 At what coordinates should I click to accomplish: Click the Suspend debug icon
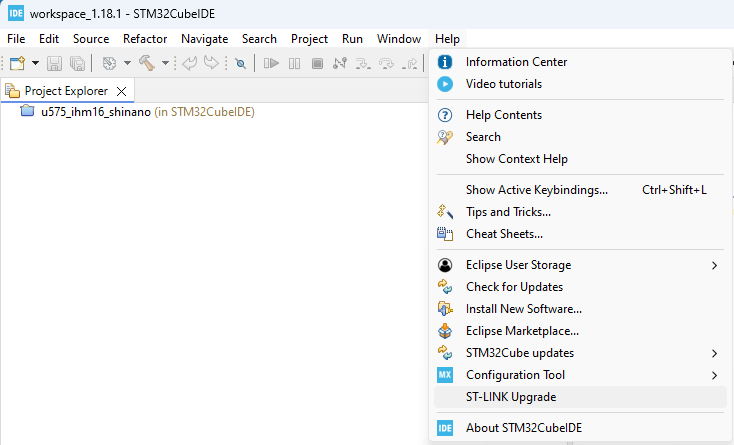click(294, 63)
